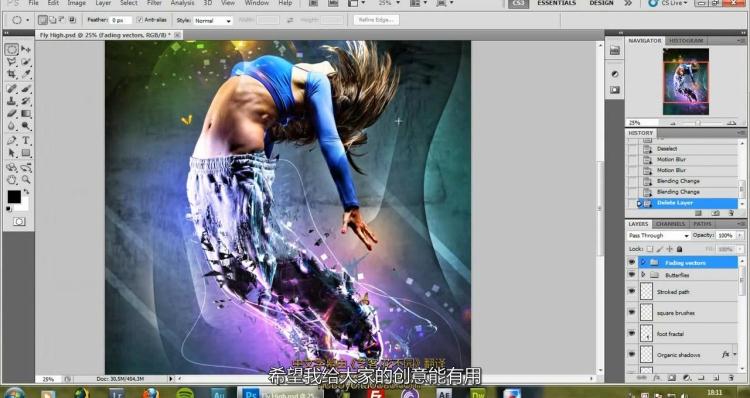The height and width of the screenshot is (398, 750).
Task: Select the Zoom tool
Action: 26,180
